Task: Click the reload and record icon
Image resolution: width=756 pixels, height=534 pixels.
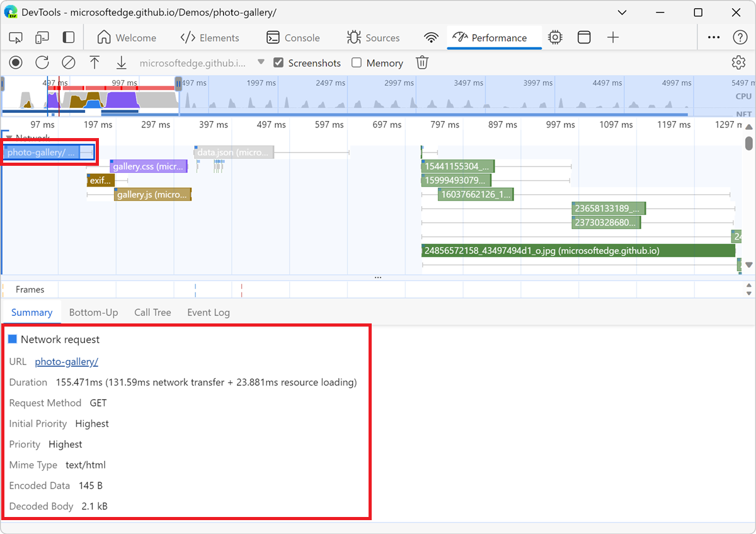Action: (x=42, y=62)
